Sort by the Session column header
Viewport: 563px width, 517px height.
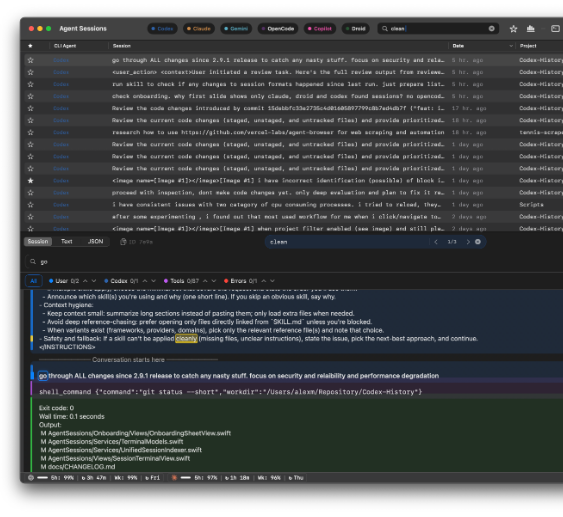click(x=122, y=46)
